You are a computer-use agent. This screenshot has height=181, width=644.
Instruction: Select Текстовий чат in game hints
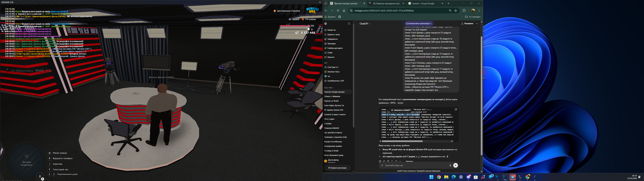coord(58,169)
